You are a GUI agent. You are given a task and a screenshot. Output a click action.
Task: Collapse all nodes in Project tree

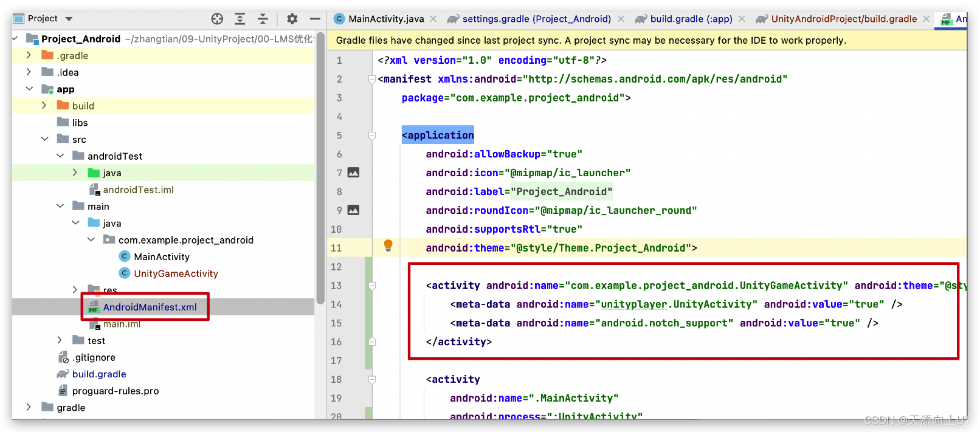[x=263, y=19]
